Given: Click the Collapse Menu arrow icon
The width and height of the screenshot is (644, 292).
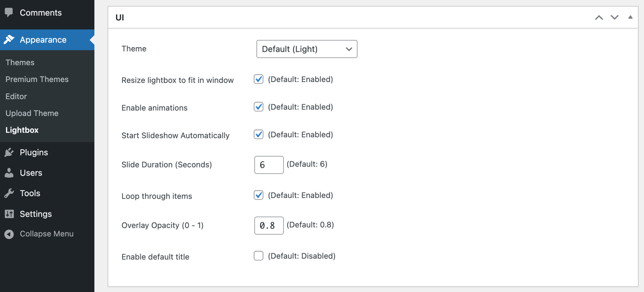Looking at the screenshot, I should tap(9, 234).
